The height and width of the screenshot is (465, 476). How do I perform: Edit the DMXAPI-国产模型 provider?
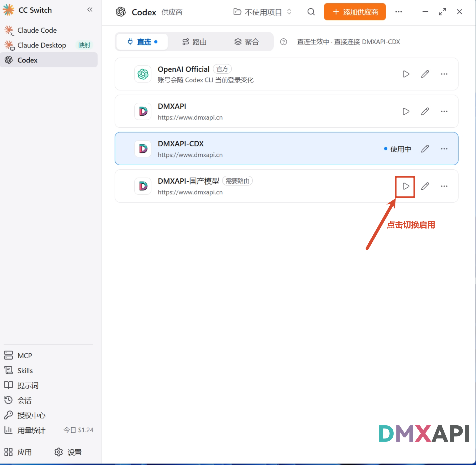click(425, 186)
